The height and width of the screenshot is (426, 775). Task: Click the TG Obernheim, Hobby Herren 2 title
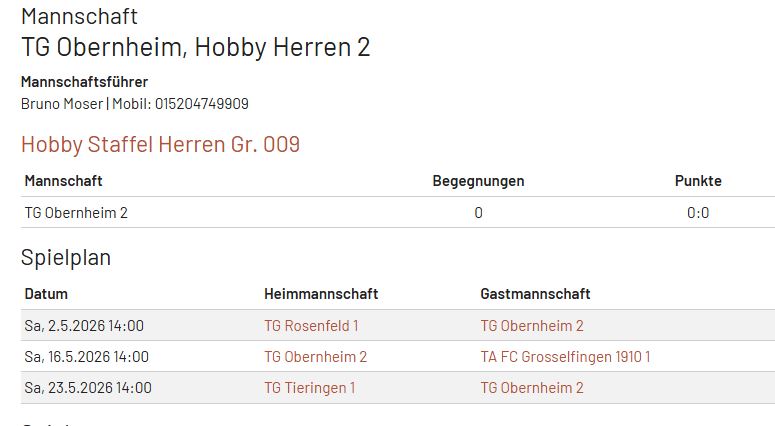point(195,47)
